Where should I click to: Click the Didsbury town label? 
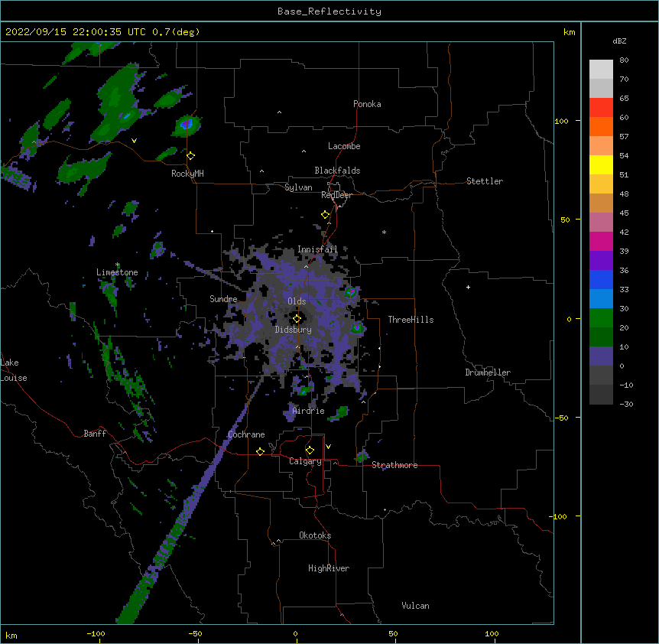(294, 330)
